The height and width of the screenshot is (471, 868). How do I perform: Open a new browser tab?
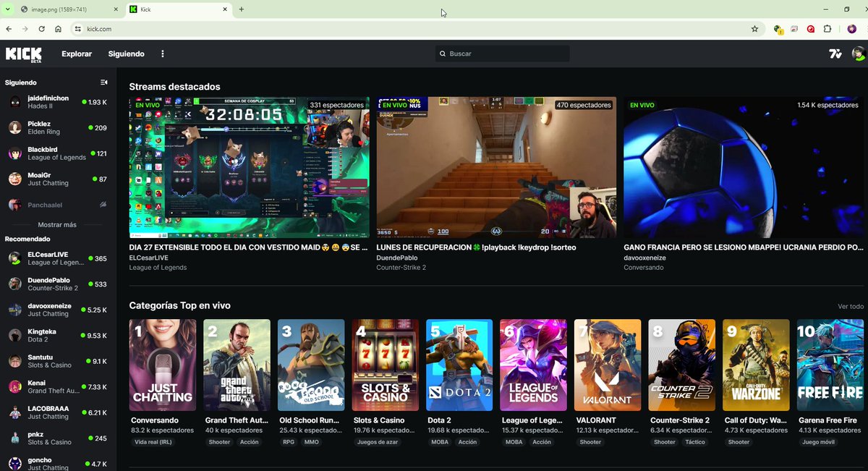[242, 9]
